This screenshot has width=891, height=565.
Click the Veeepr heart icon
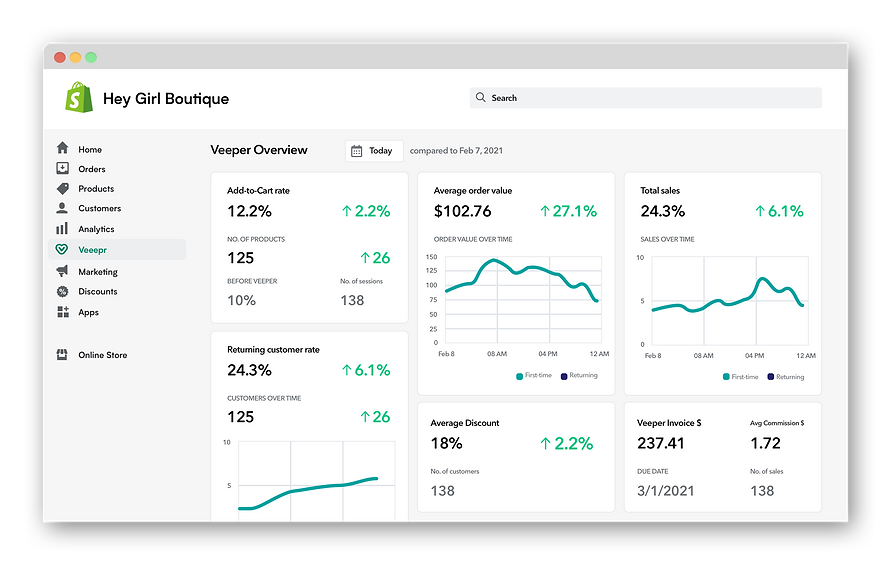pos(62,249)
